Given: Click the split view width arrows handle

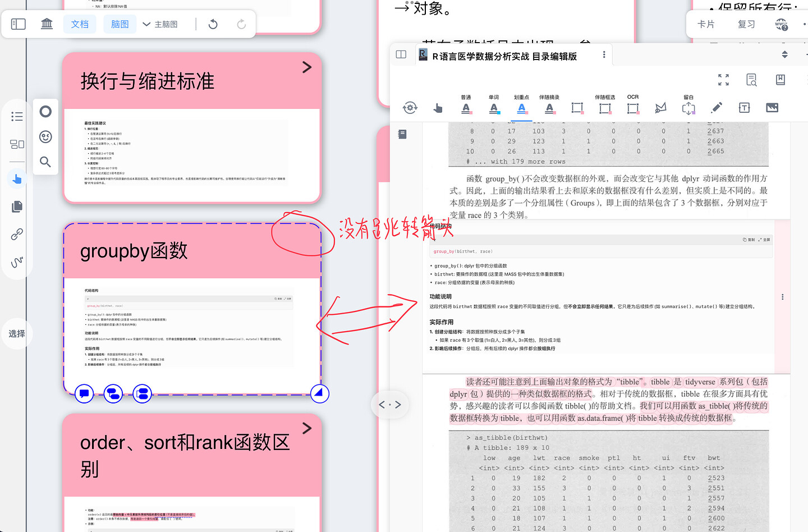Looking at the screenshot, I should coord(390,404).
